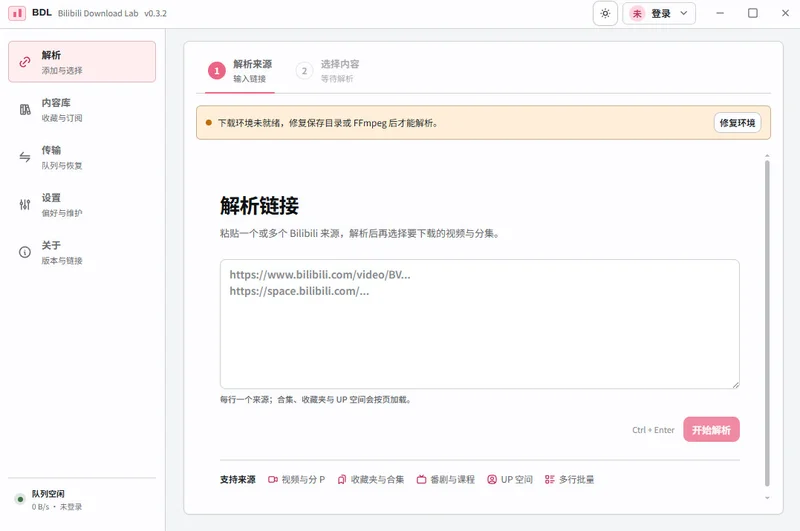Select step 2 选择内容 tab

point(328,71)
